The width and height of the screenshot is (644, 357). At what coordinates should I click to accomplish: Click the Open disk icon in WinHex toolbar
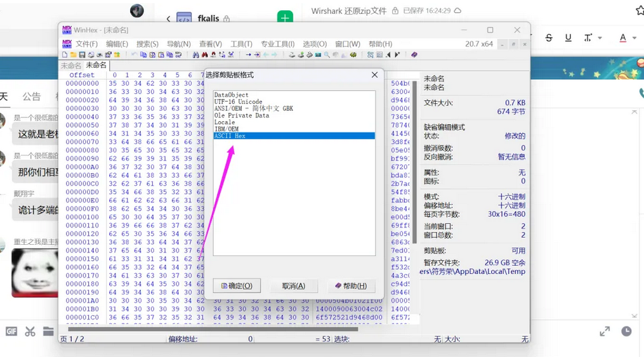292,55
